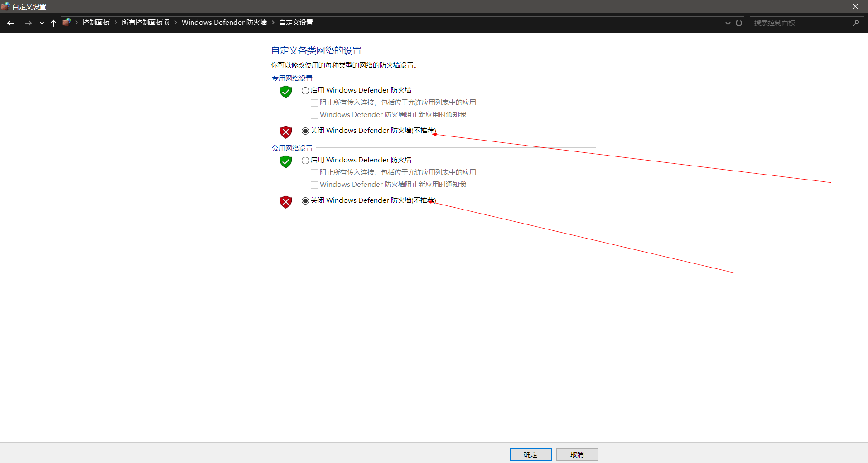
Task: Click the 专用网络设置 section heading
Action: 292,78
